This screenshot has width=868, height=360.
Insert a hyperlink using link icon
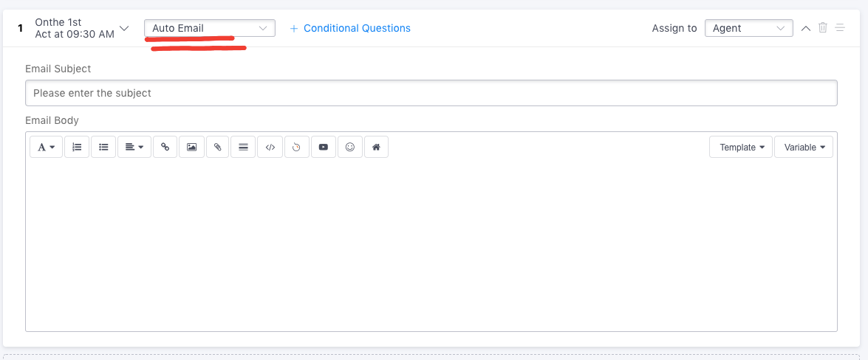165,147
